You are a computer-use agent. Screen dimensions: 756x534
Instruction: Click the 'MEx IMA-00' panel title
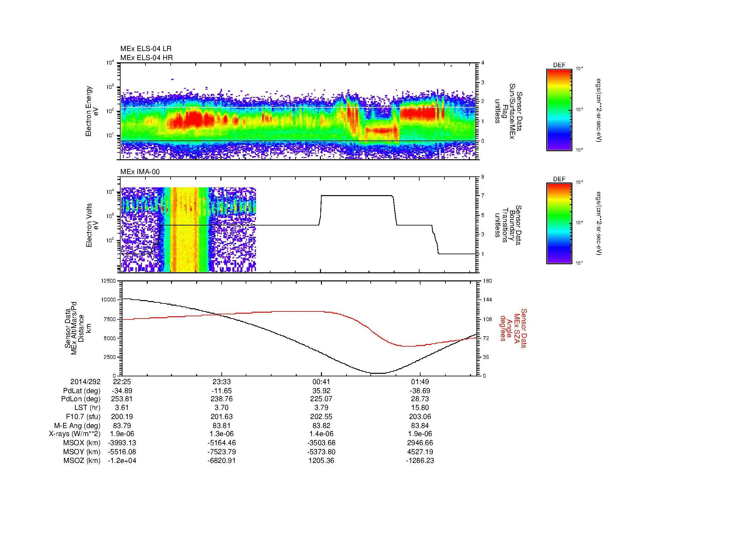click(x=140, y=172)
